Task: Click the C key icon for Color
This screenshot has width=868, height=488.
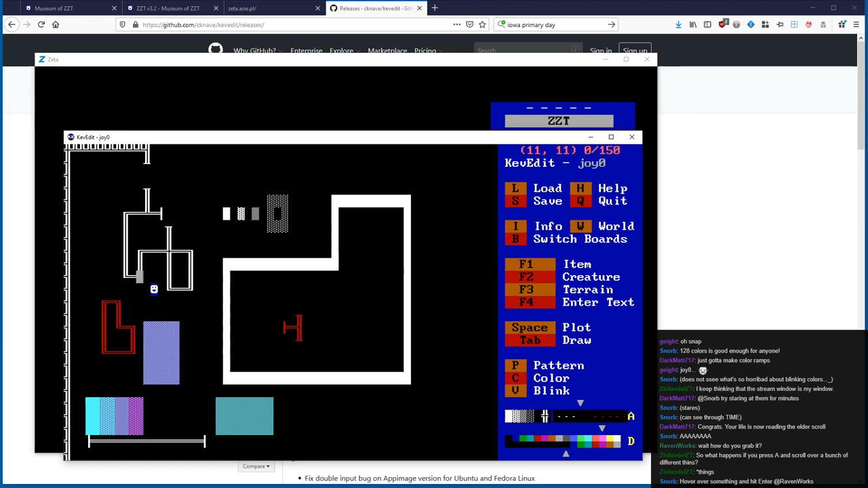Action: [x=515, y=378]
